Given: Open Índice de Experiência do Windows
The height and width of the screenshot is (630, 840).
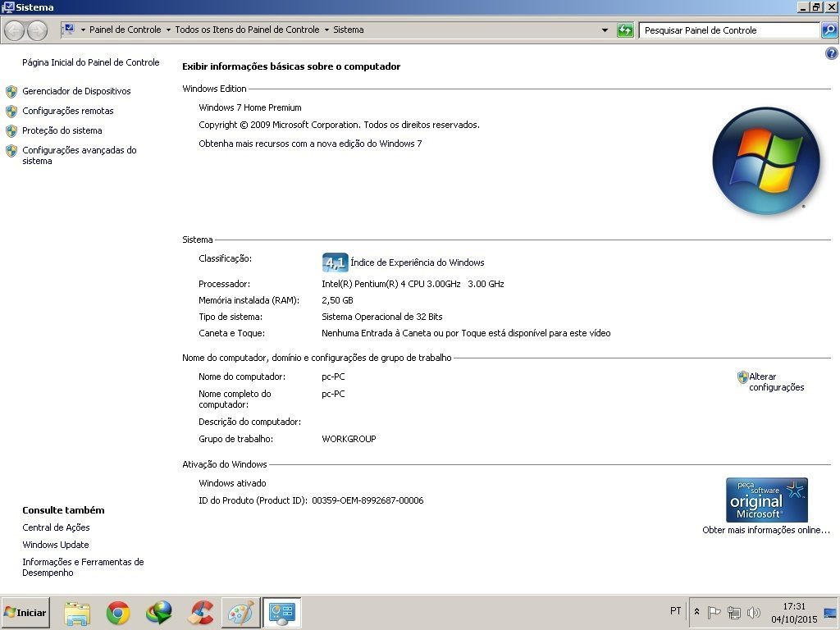Looking at the screenshot, I should [x=418, y=262].
